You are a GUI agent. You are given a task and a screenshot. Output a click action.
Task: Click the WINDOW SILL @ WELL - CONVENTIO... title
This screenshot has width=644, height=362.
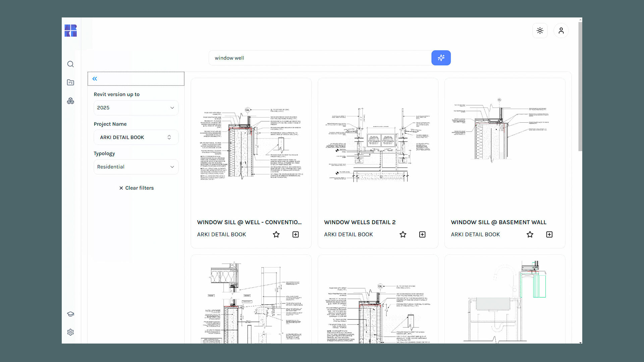(249, 222)
